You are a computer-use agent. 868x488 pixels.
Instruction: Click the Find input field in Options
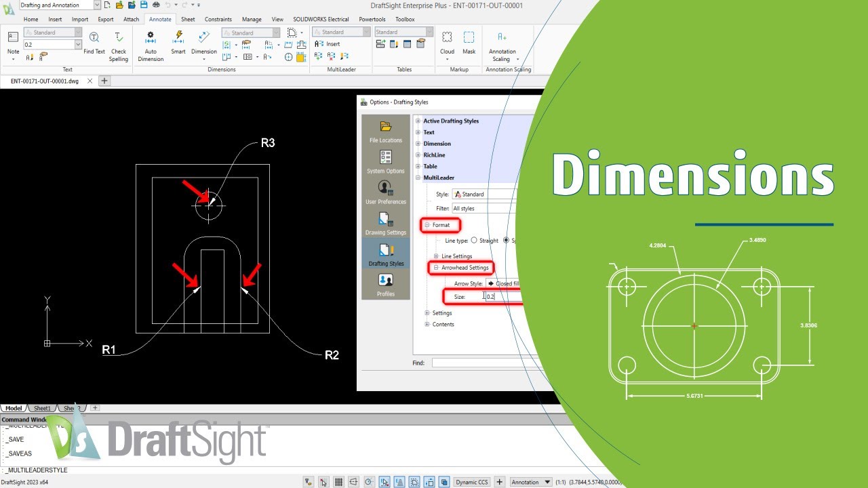pyautogui.click(x=487, y=363)
